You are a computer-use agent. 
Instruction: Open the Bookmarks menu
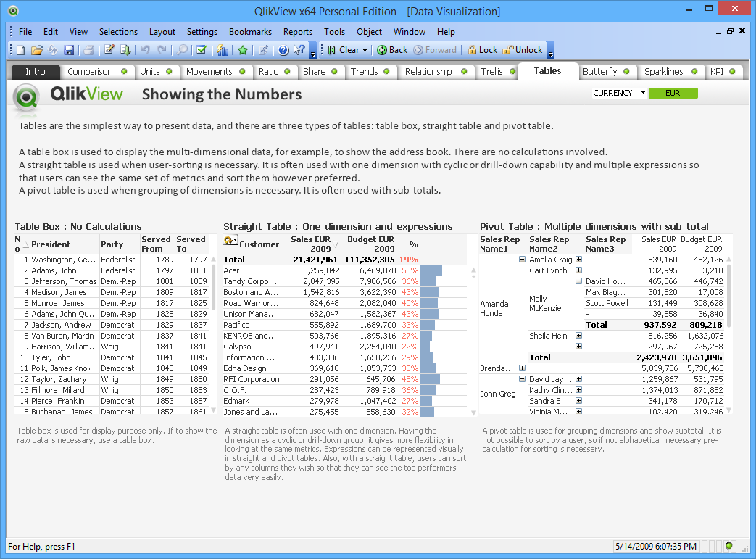(x=250, y=32)
